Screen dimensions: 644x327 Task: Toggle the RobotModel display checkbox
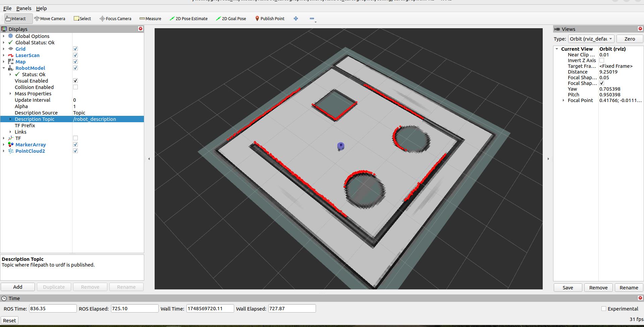coord(75,68)
